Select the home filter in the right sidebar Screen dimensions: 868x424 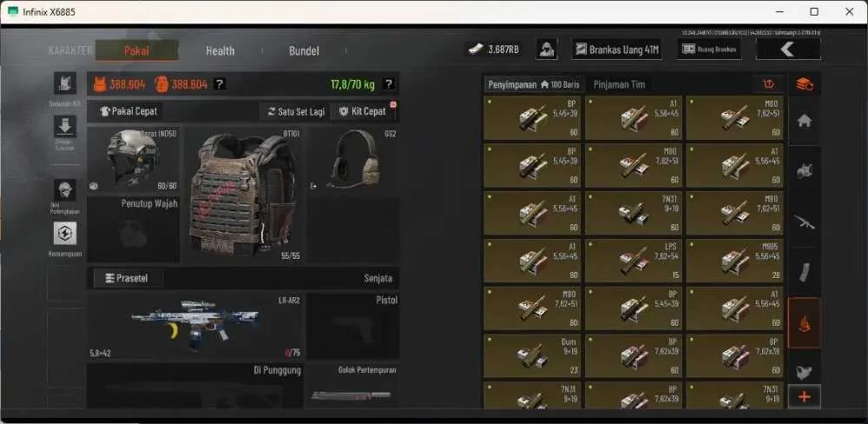(x=805, y=121)
